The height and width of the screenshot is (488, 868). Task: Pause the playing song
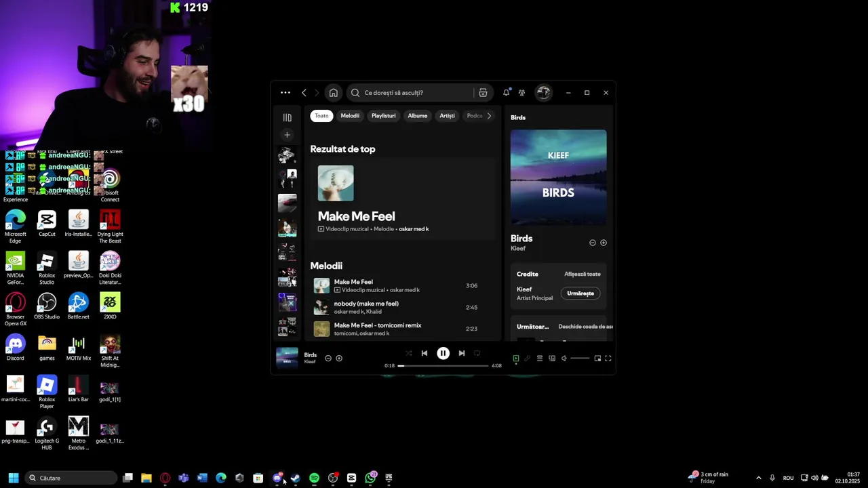443,353
